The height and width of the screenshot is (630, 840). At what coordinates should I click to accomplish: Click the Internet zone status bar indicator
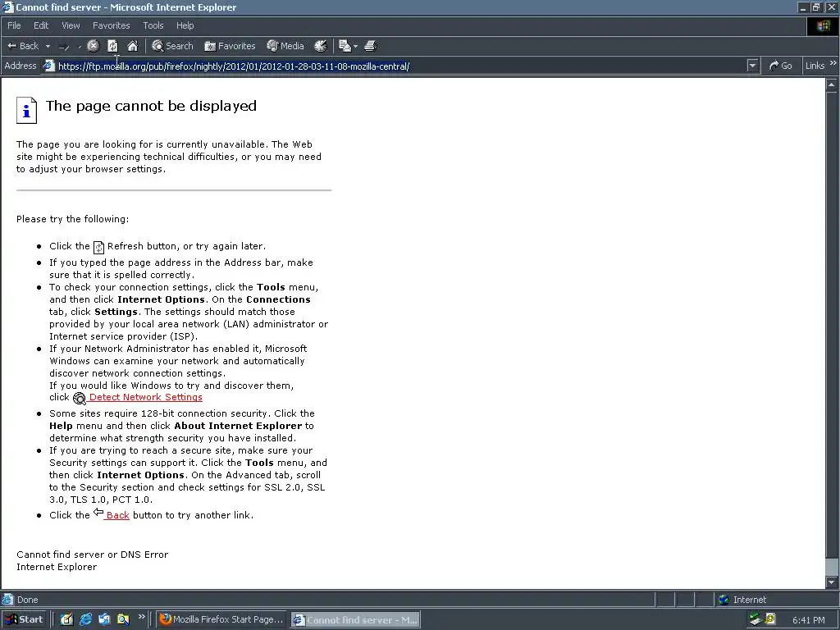742,600
